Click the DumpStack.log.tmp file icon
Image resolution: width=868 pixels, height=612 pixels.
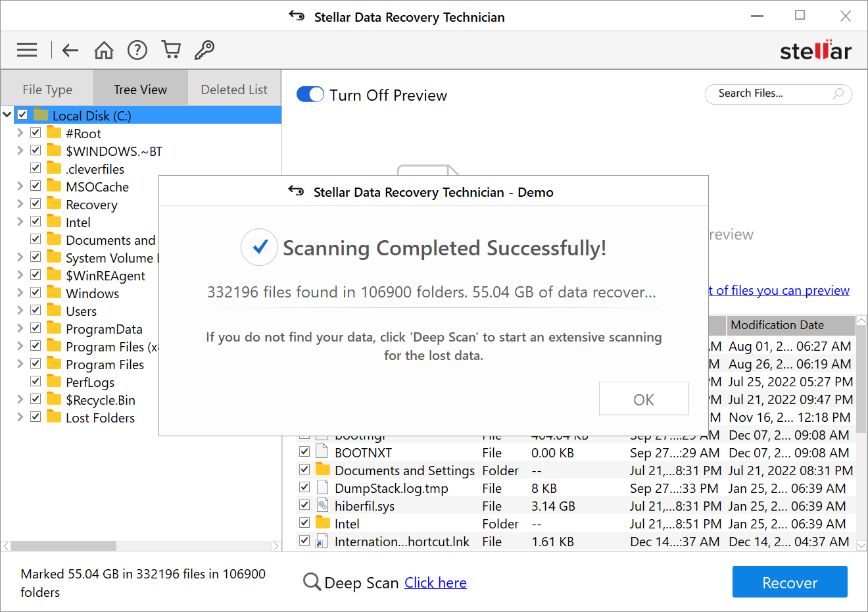[322, 488]
